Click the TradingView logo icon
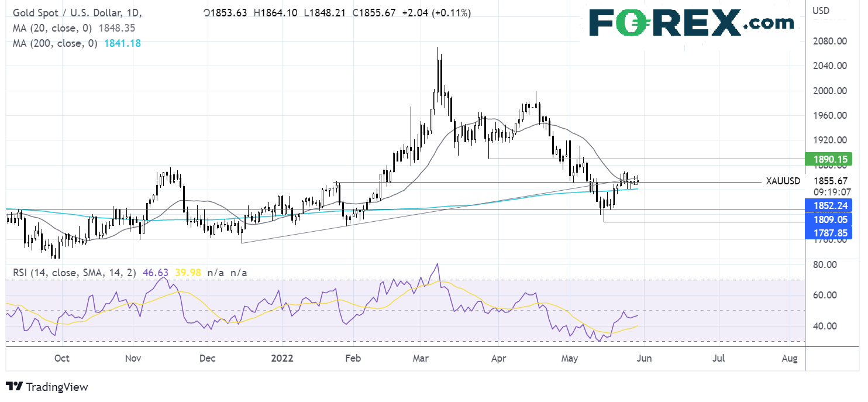Screen dimensions: 868x402 pos(15,387)
